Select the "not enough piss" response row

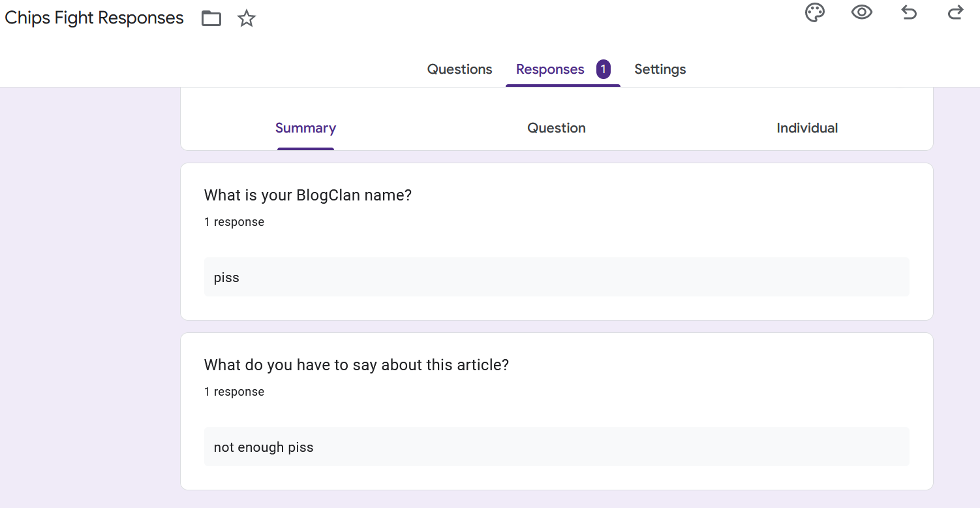point(557,447)
